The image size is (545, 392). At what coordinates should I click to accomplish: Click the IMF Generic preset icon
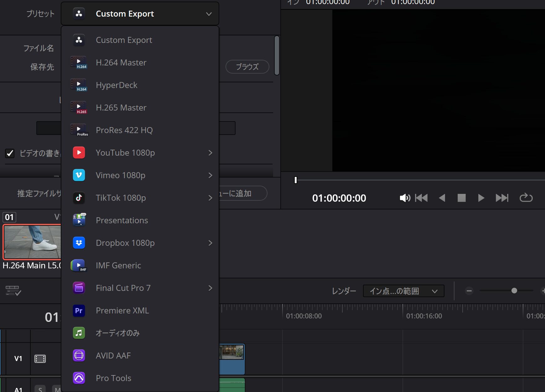point(79,266)
